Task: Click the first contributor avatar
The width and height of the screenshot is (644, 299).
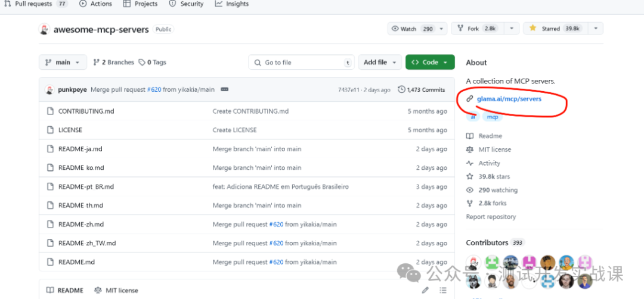Action: 473,263
